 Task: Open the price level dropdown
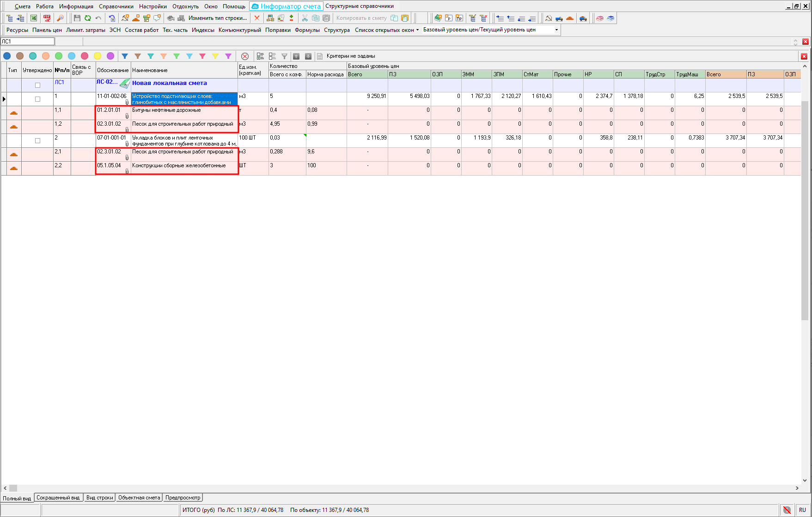556,30
